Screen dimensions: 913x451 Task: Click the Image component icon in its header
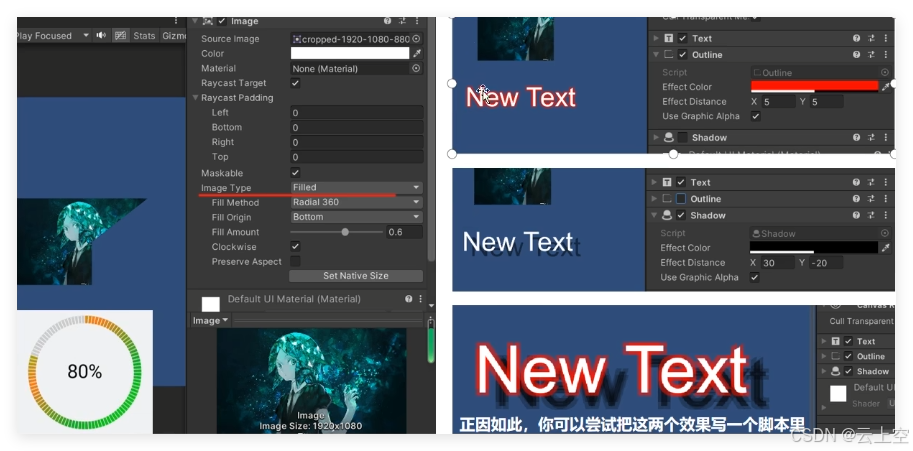pos(207,21)
